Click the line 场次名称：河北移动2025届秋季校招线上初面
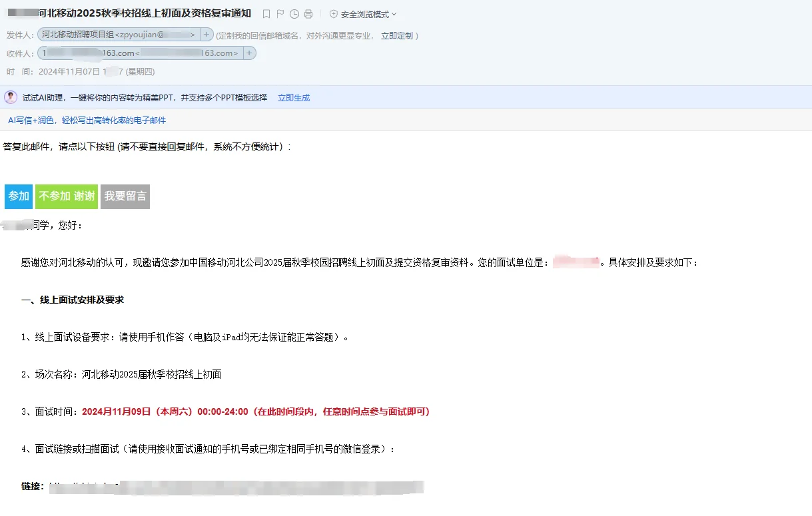Viewport: 812px width, 516px height. 121,375
